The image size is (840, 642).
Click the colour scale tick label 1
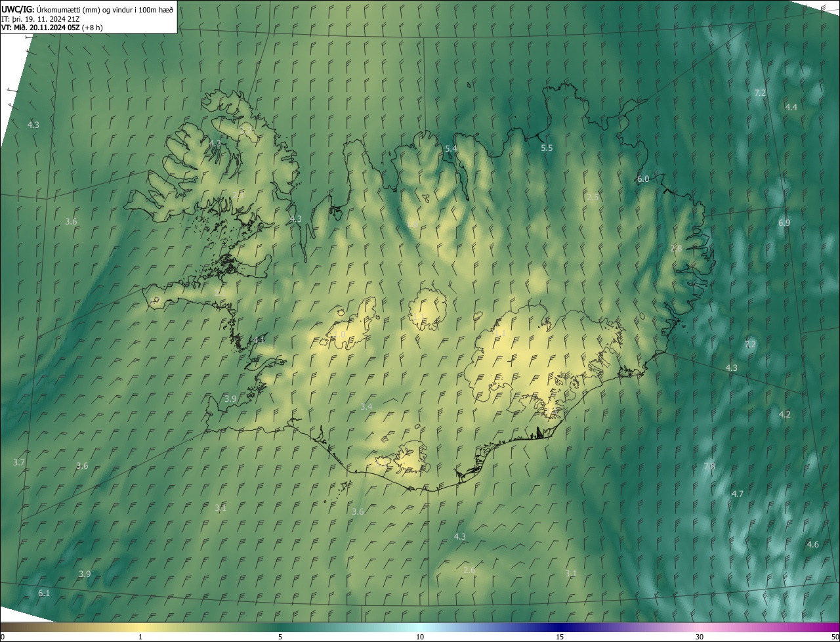coord(140,637)
